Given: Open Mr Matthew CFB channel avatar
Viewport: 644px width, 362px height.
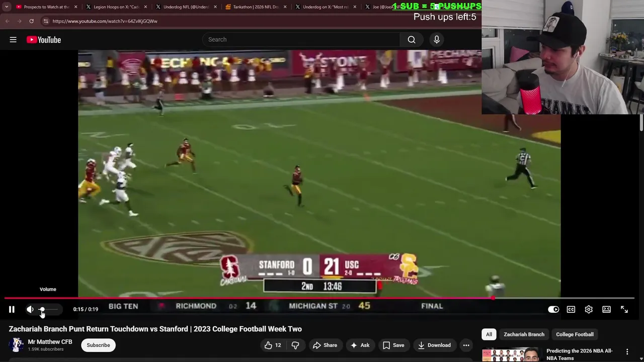Looking at the screenshot, I should tap(17, 345).
